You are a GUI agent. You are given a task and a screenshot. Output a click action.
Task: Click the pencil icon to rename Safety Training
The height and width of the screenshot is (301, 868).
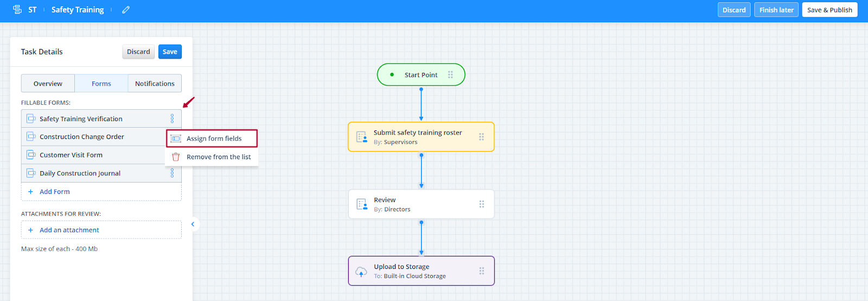click(x=126, y=10)
